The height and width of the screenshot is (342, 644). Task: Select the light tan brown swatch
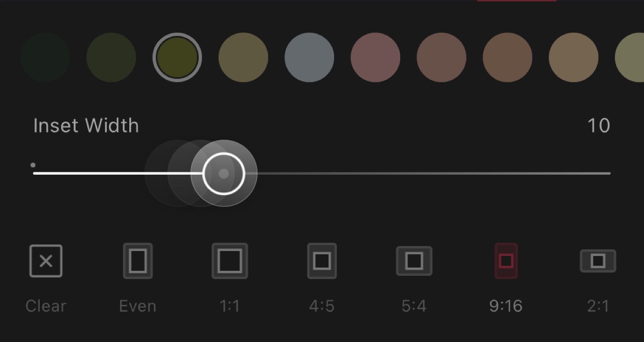(574, 57)
